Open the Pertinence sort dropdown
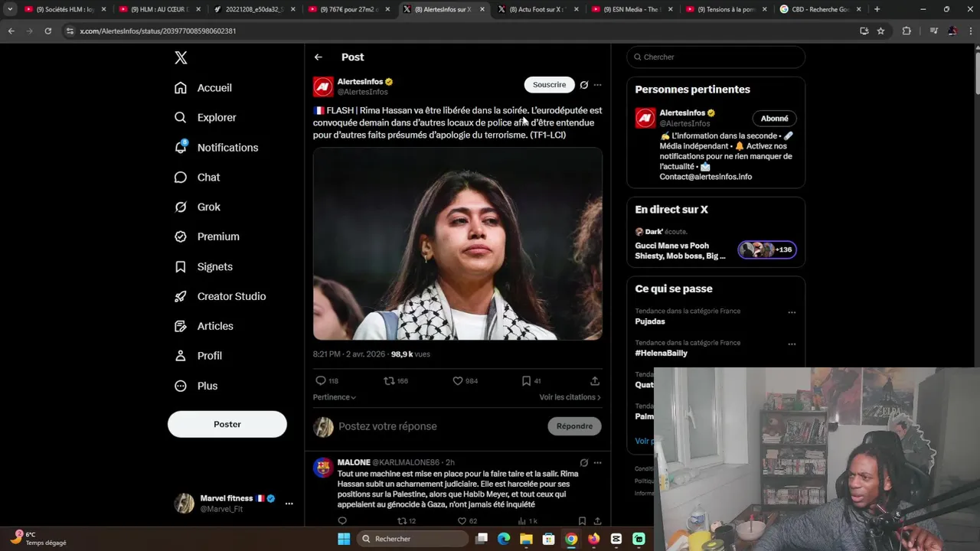 tap(335, 397)
